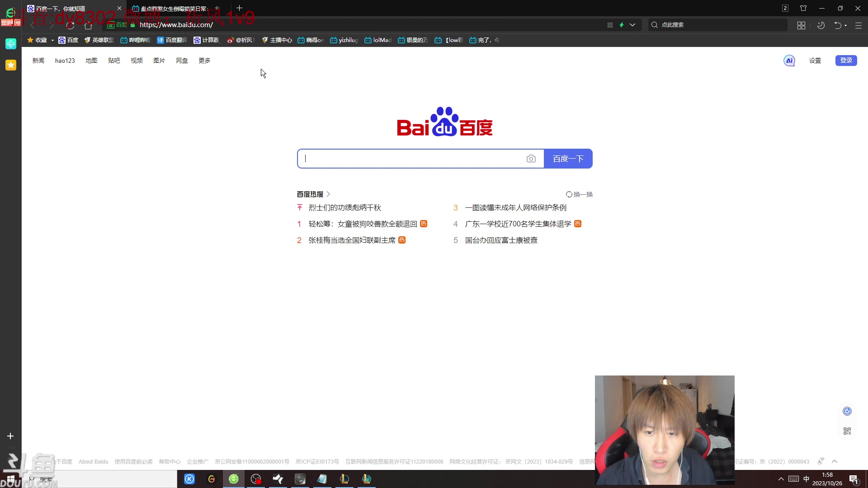This screenshot has height=488, width=868.
Task: Switch to the '百度一下，你就知道' tab
Action: point(75,8)
